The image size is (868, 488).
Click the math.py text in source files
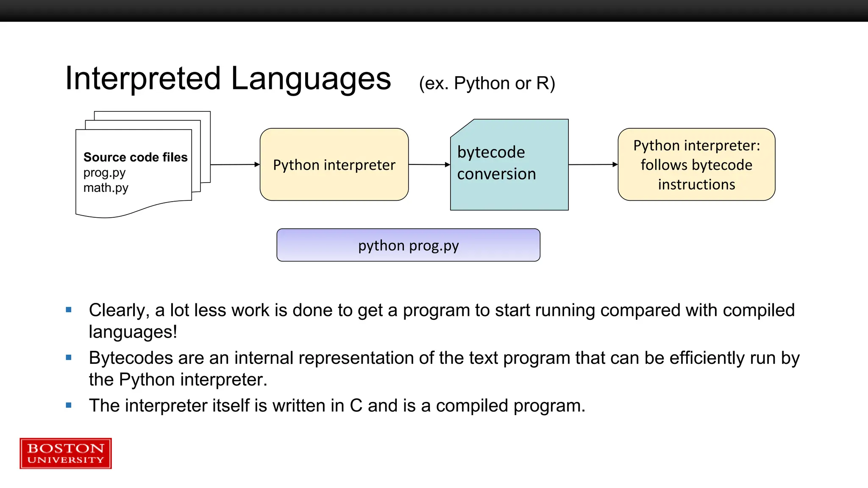coord(106,188)
